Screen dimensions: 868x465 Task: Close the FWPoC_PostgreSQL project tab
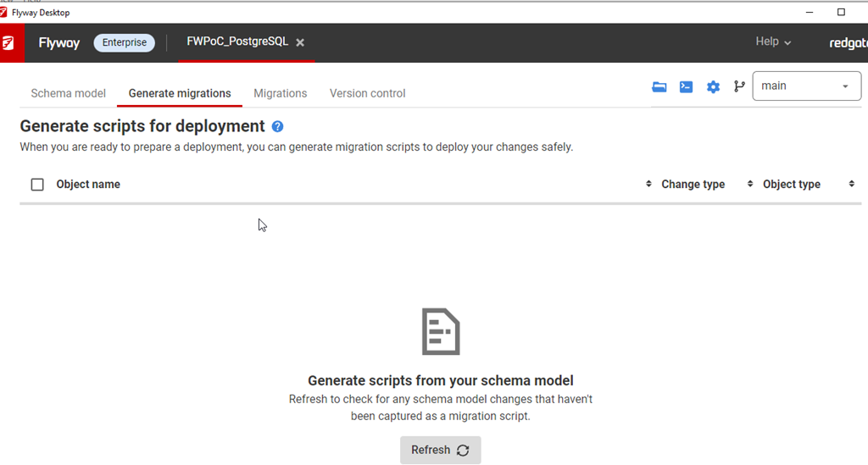[x=300, y=42]
